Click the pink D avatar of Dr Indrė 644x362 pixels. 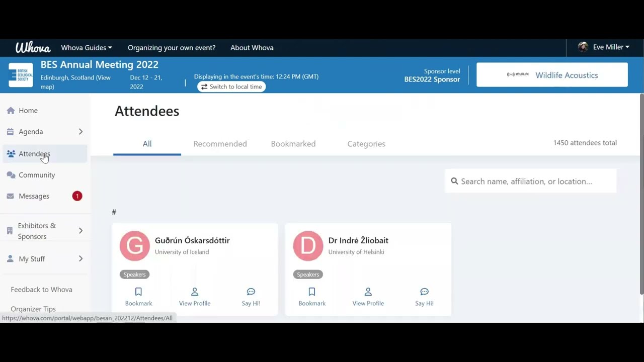308,246
